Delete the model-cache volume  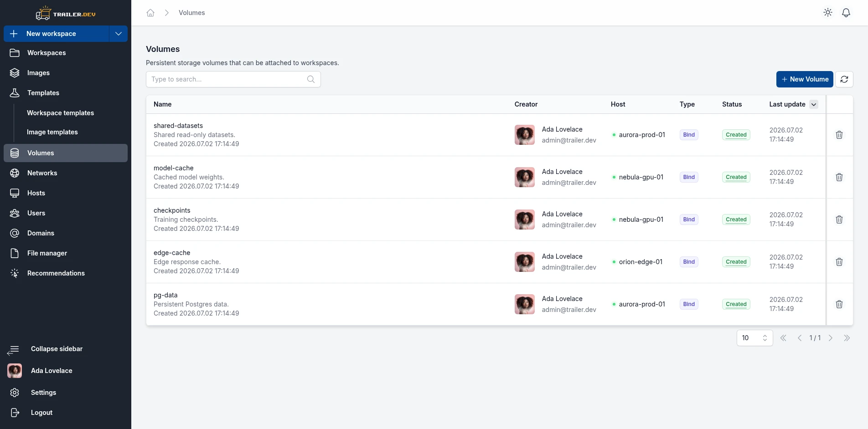[x=839, y=177]
